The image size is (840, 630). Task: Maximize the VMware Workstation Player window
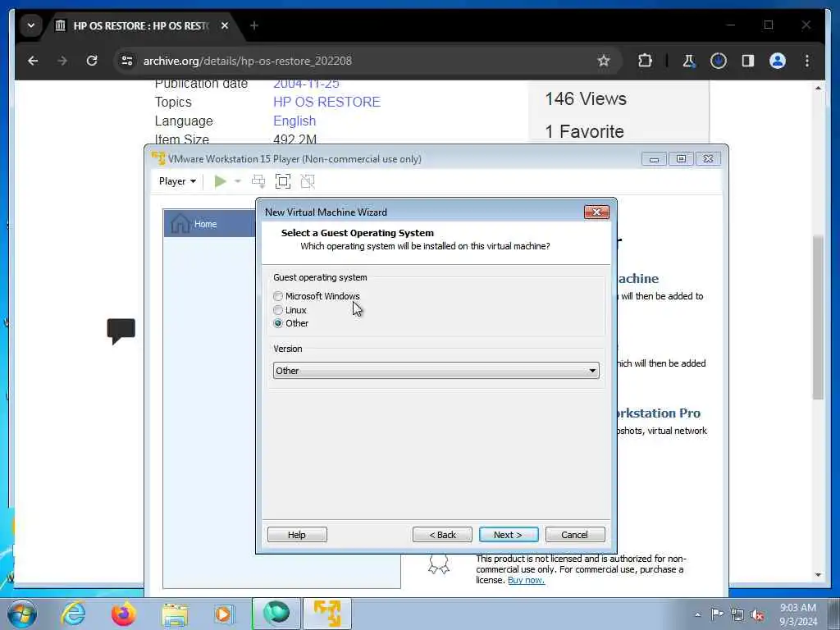(x=681, y=159)
